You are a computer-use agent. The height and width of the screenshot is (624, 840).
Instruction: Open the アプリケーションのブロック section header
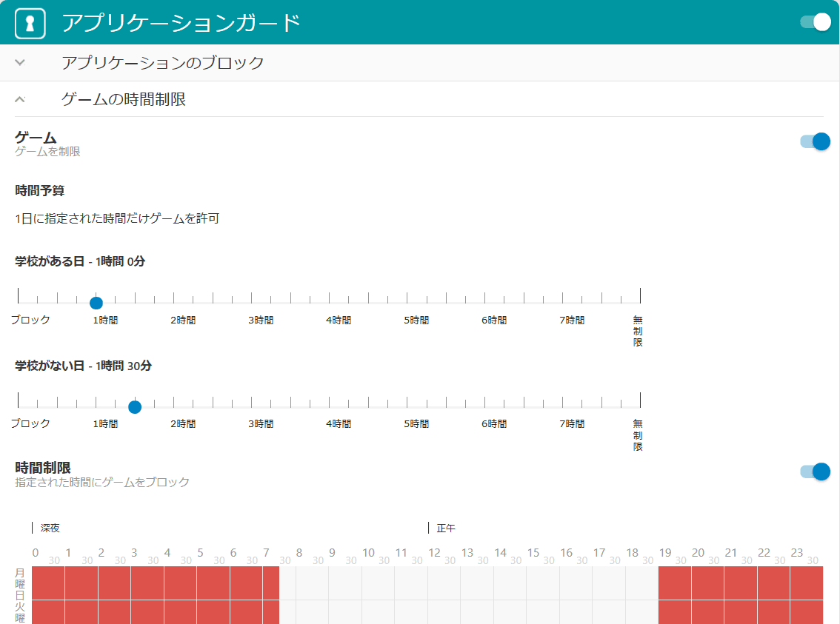[x=163, y=63]
